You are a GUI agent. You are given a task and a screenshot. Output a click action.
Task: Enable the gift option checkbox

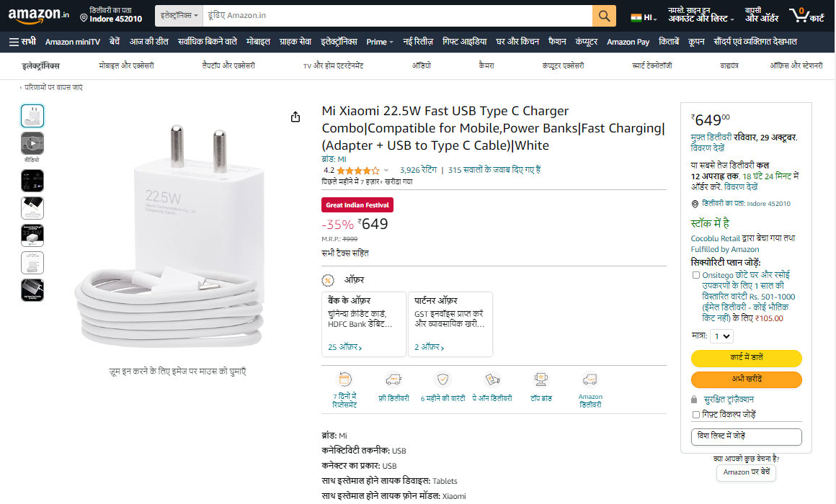(696, 415)
